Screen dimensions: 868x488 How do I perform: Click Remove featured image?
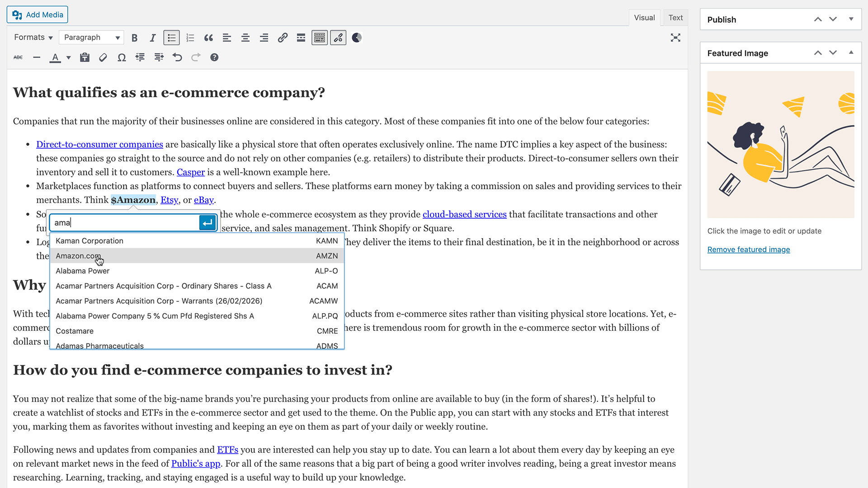[x=749, y=249]
